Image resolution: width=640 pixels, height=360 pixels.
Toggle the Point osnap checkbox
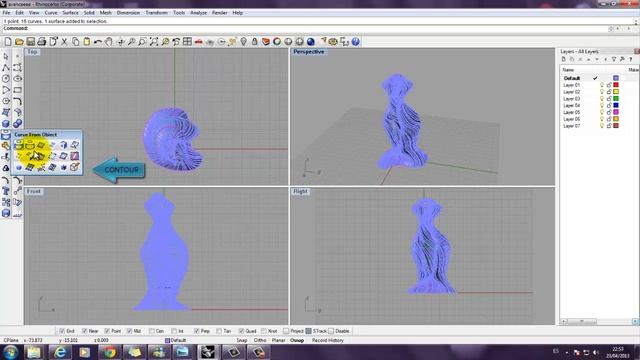click(107, 331)
